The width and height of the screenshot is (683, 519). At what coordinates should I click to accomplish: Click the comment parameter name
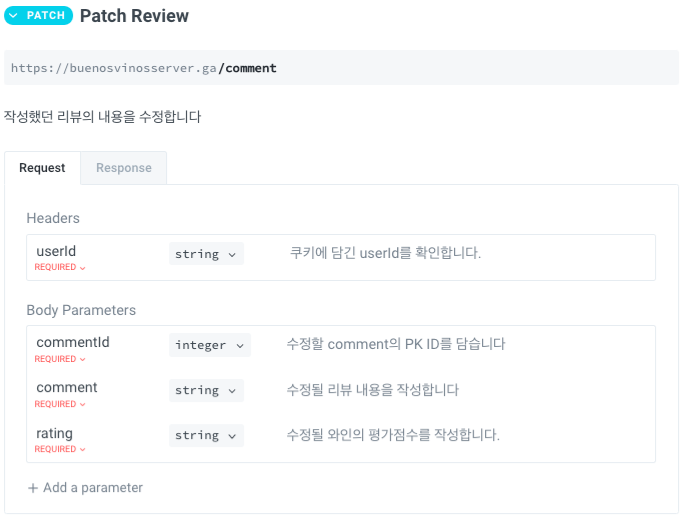pyautogui.click(x=67, y=387)
